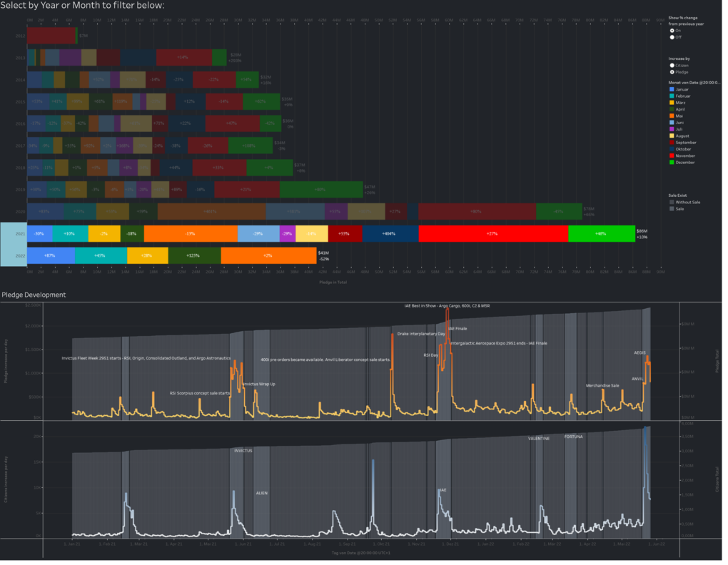Choose Pledge under Increase by
The image size is (728, 565).
tap(672, 72)
